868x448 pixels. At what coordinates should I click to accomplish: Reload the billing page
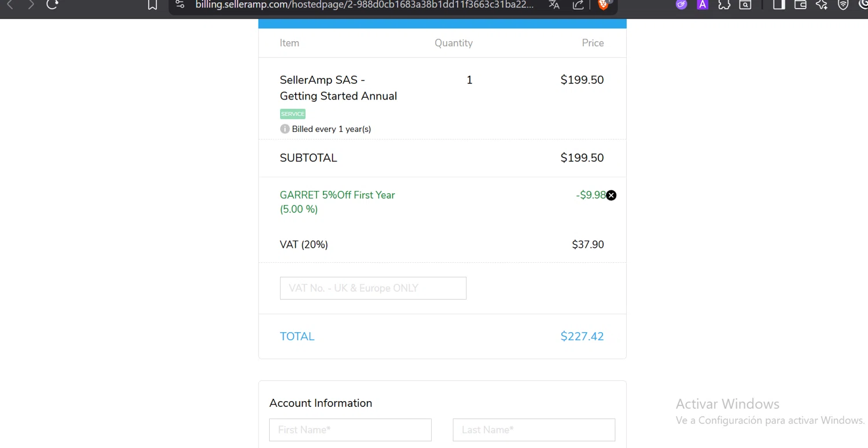coord(52,5)
